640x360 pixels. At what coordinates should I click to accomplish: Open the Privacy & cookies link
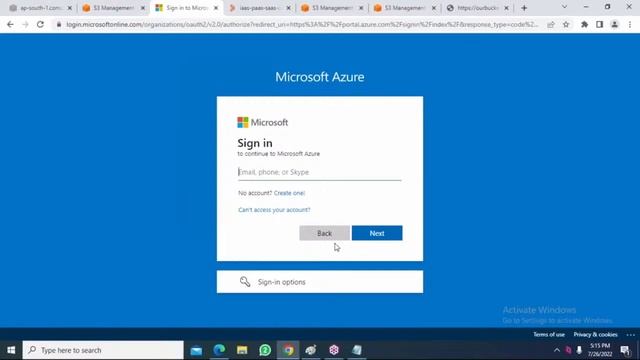(x=596, y=335)
